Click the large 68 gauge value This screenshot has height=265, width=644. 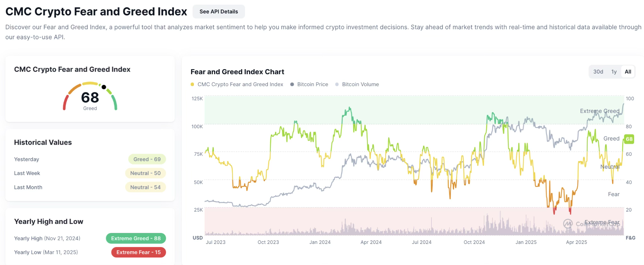(90, 97)
